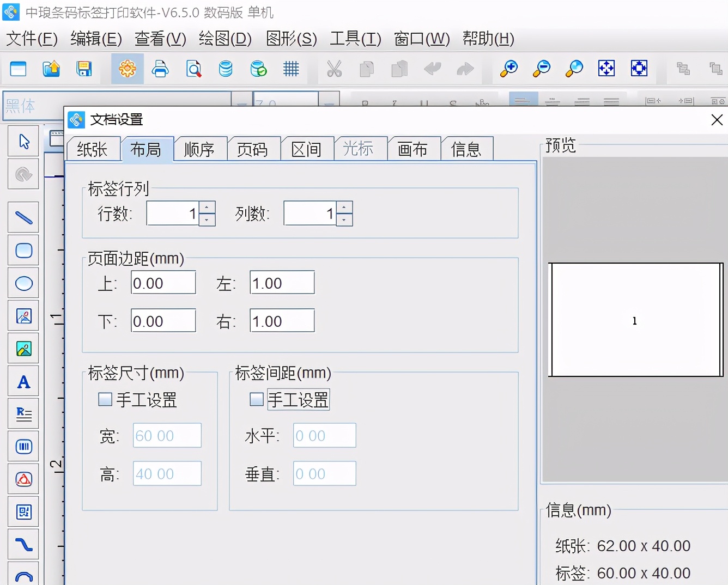Click the Redo arrow icon
This screenshot has width=728, height=585.
[465, 69]
